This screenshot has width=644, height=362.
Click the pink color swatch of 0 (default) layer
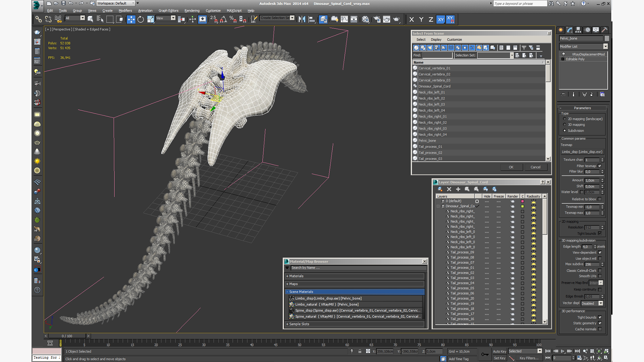coord(522,201)
